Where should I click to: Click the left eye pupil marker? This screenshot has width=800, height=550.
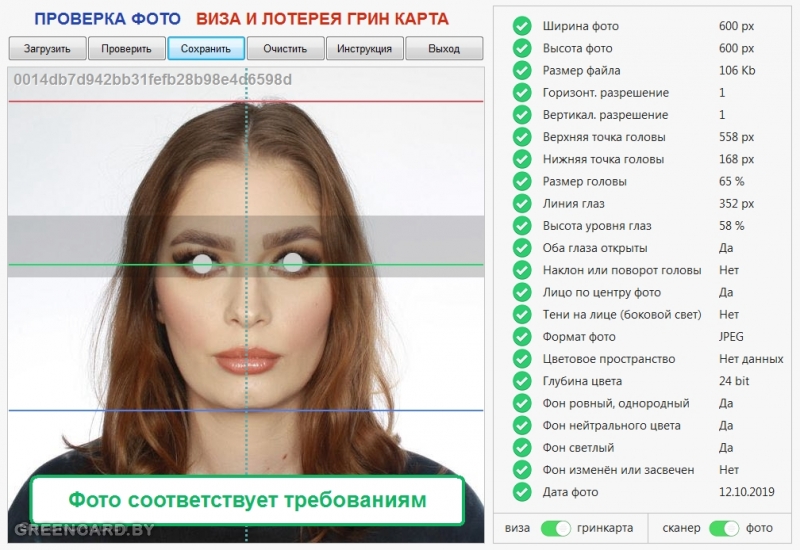point(202,263)
